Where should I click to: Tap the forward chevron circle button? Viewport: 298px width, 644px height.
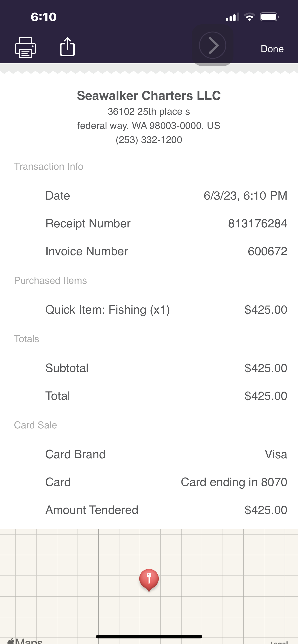(x=212, y=45)
